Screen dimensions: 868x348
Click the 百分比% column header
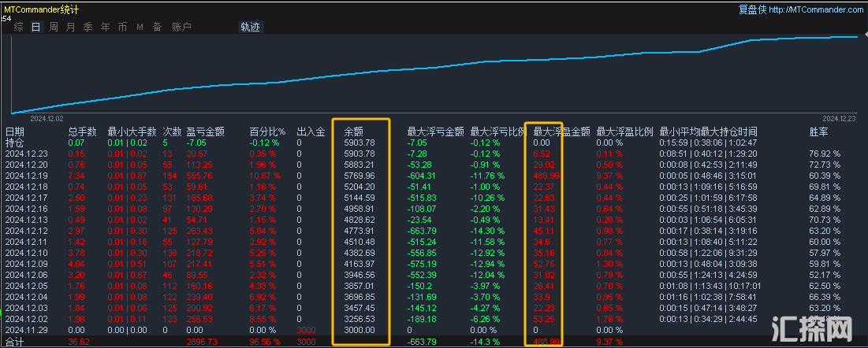pos(267,131)
